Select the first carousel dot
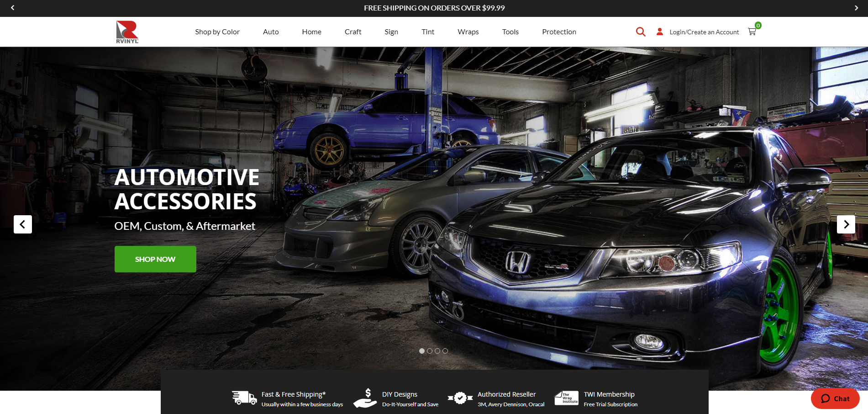 [x=422, y=351]
